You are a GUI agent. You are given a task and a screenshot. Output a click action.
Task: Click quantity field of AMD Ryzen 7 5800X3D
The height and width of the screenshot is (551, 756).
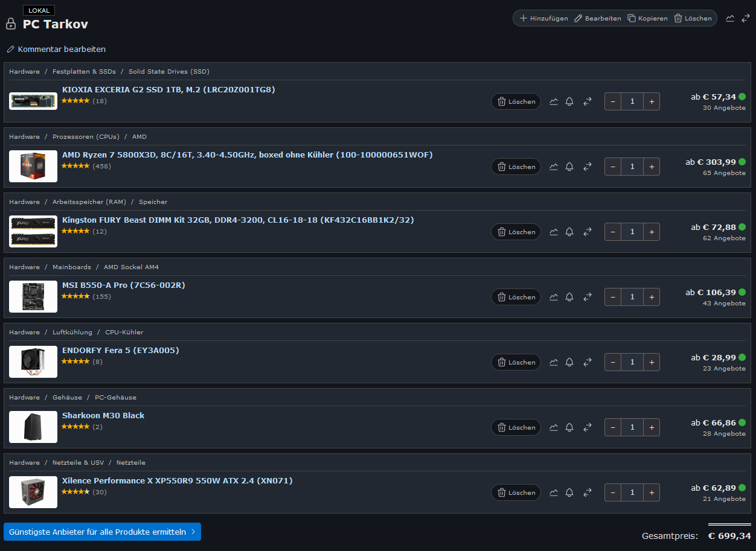tap(632, 167)
